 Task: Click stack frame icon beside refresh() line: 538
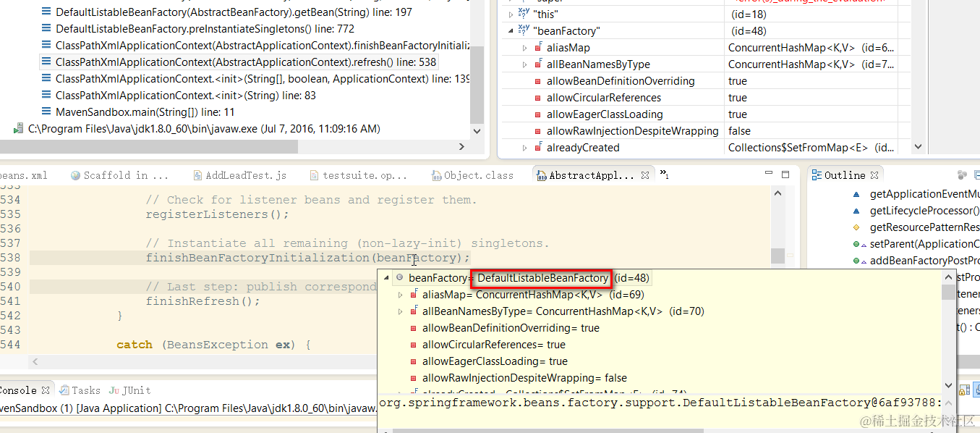tap(46, 62)
